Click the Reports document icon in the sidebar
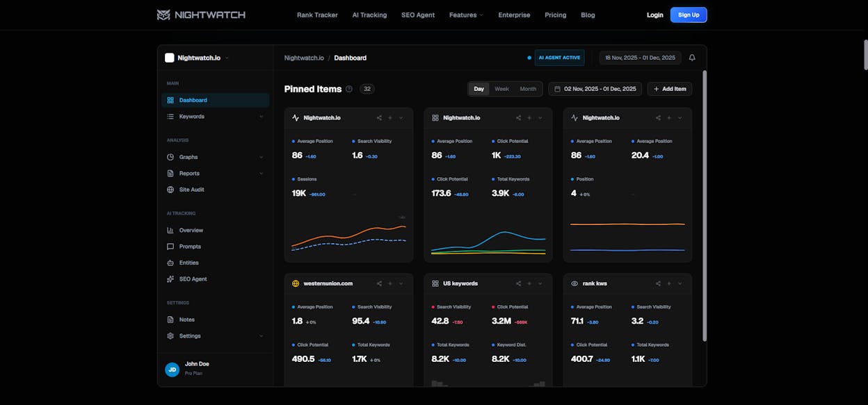868x405 pixels. 170,173
